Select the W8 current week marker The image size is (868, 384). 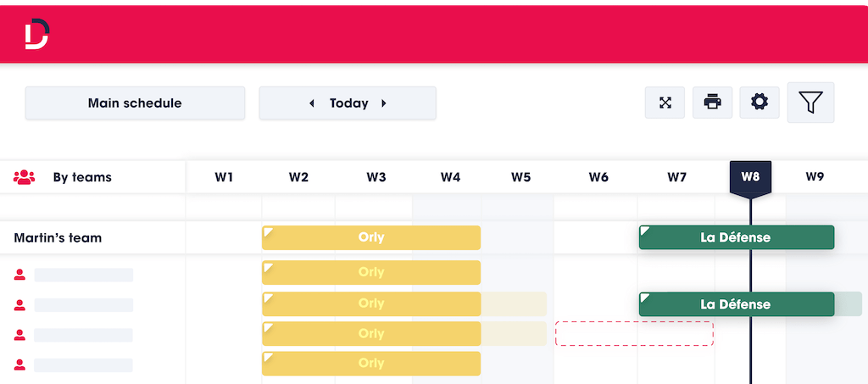click(x=750, y=178)
